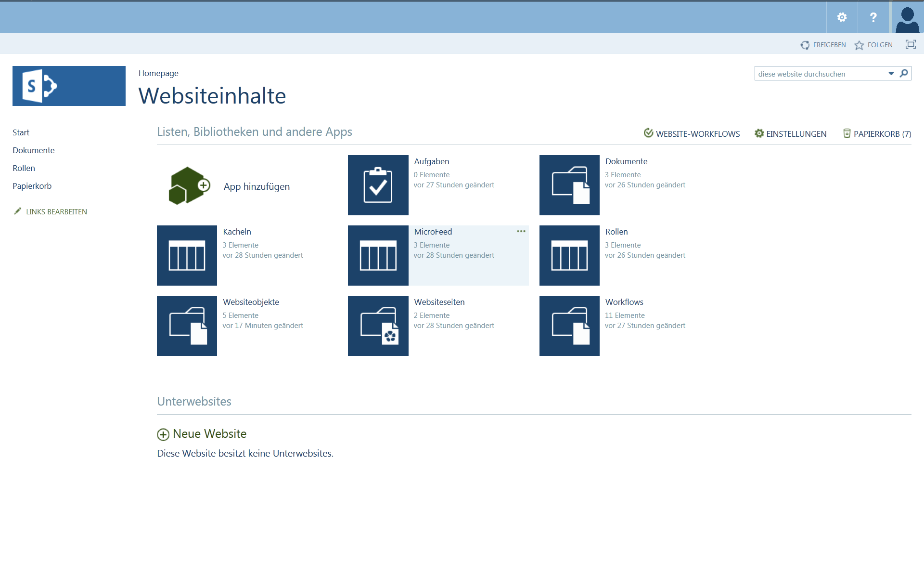This screenshot has width=924, height=578.
Task: Click the SharePoint logo
Action: tap(69, 86)
